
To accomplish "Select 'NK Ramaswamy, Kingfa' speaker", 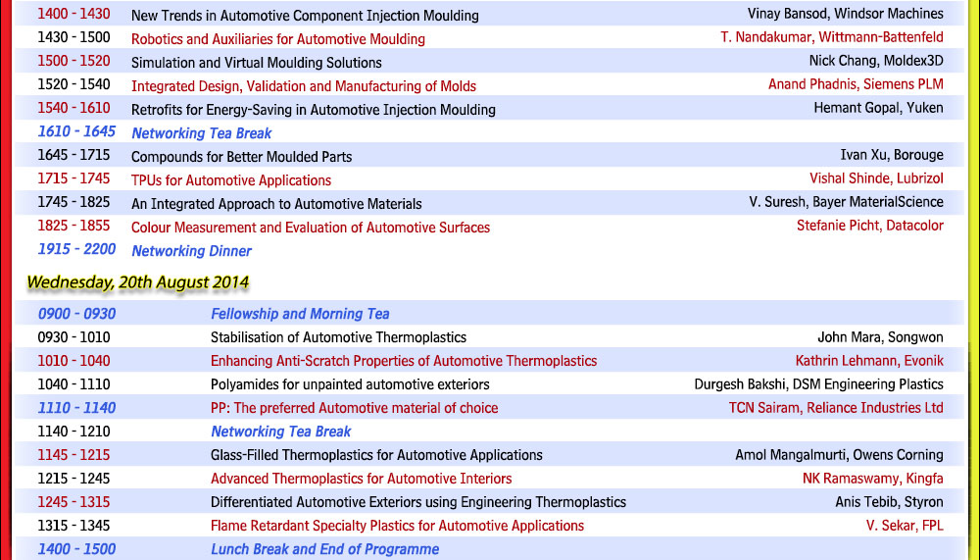I will tap(873, 479).
